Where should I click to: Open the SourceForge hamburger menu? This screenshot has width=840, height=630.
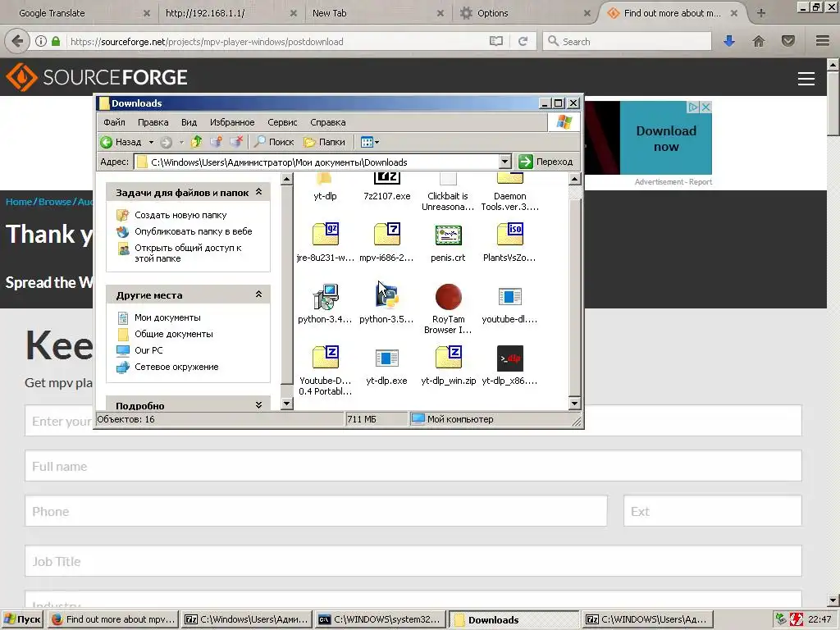806,79
